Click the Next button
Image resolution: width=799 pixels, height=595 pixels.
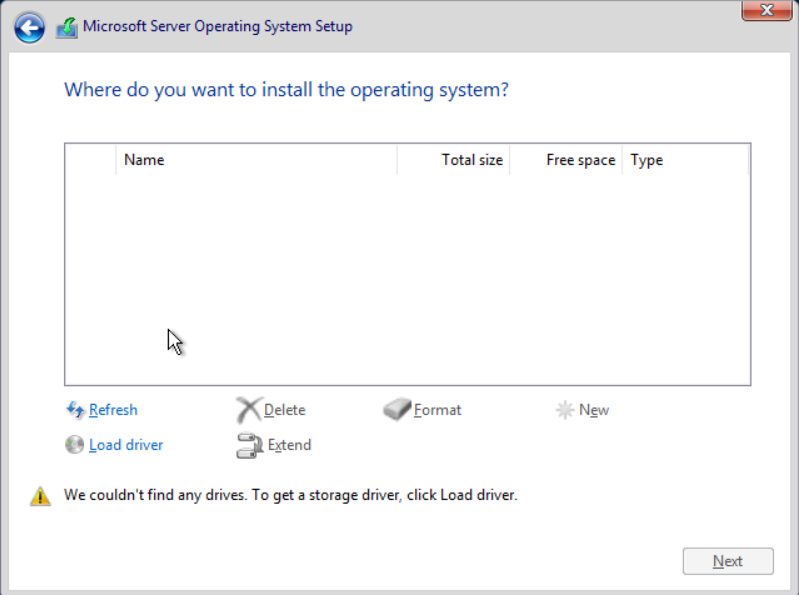[728, 561]
